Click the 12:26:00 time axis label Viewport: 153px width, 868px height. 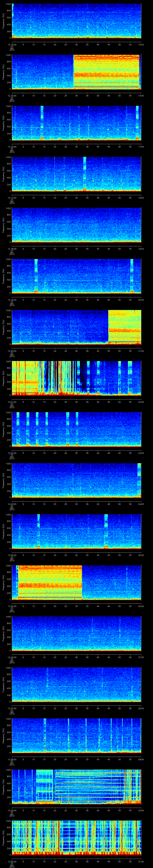(12, 657)
